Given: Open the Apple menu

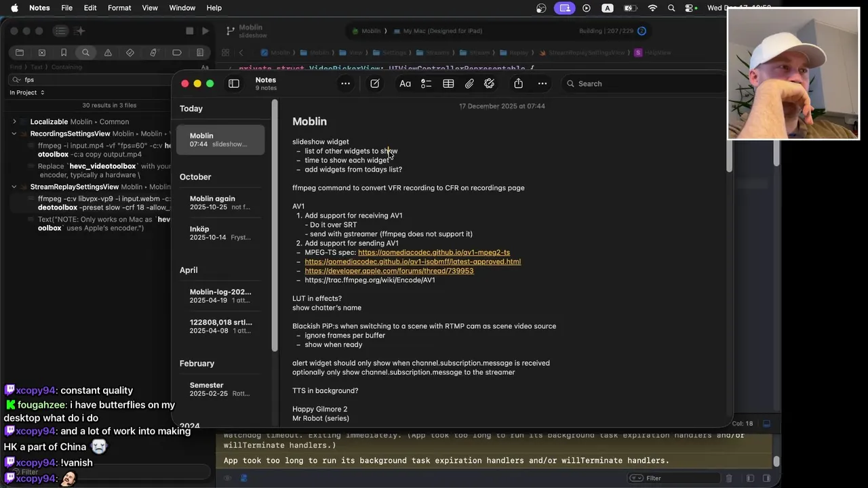Looking at the screenshot, I should coord(14,7).
